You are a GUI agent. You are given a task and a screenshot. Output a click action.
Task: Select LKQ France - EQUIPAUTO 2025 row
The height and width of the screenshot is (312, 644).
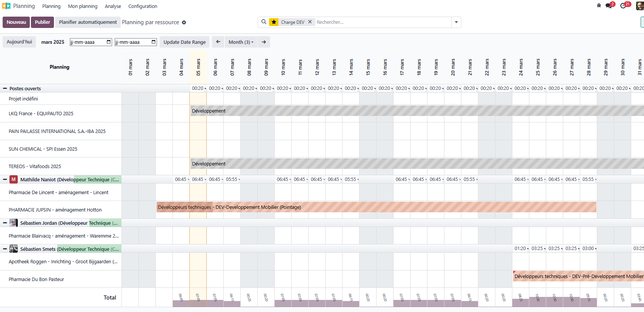pos(61,113)
